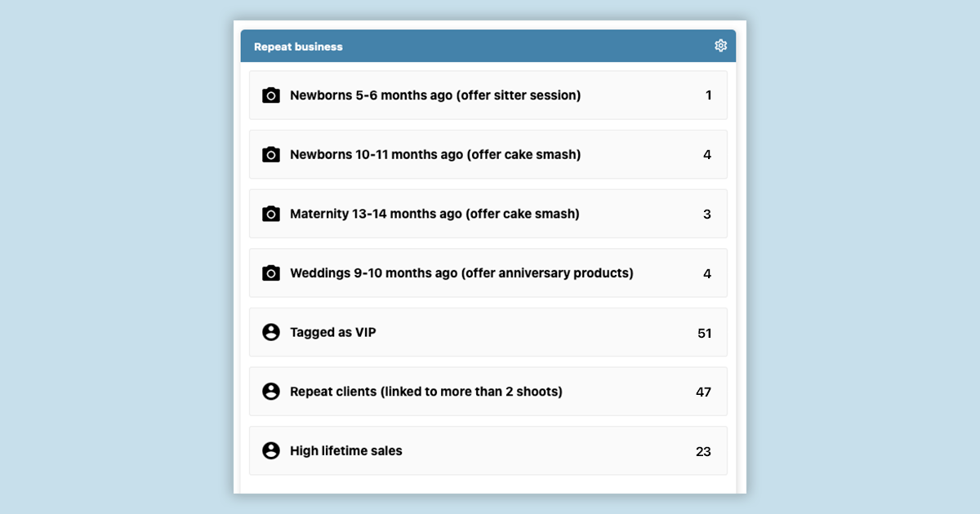The image size is (980, 514).
Task: Open the High lifetime sales list
Action: (x=346, y=450)
